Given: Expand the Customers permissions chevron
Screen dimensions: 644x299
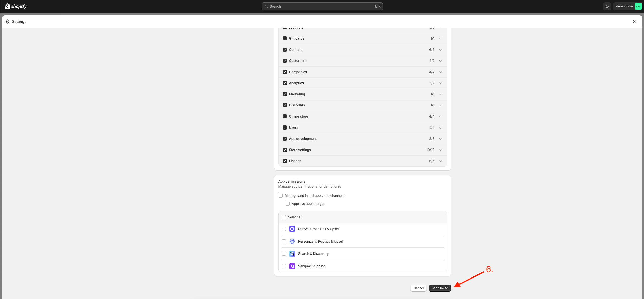Looking at the screenshot, I should coord(440,61).
